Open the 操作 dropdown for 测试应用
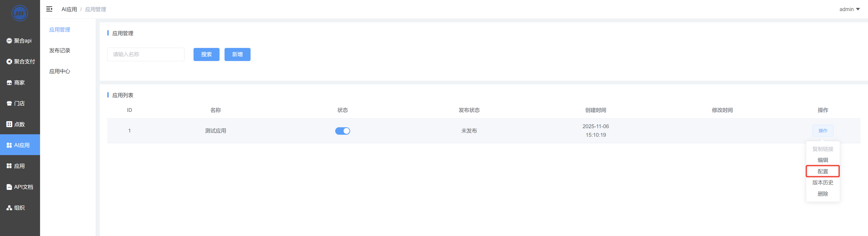This screenshot has width=868, height=236. pos(823,131)
